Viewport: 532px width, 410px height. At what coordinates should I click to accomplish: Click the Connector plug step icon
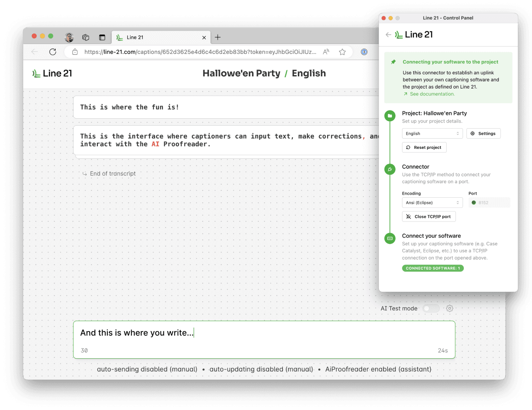point(390,169)
